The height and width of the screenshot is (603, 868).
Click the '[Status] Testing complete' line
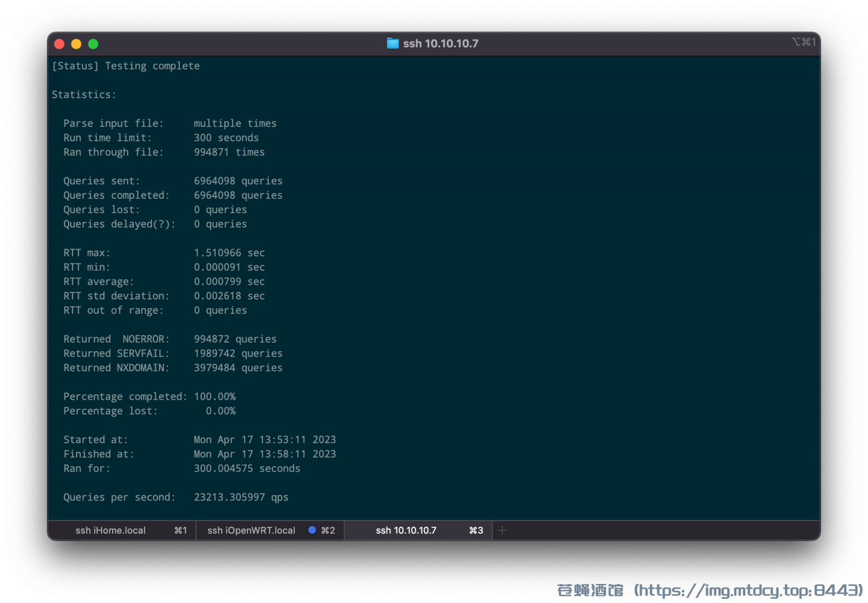point(126,66)
